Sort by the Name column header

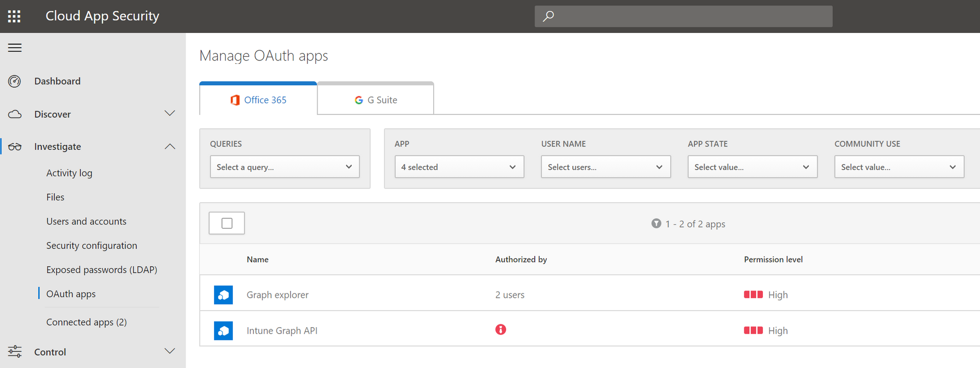(x=257, y=260)
